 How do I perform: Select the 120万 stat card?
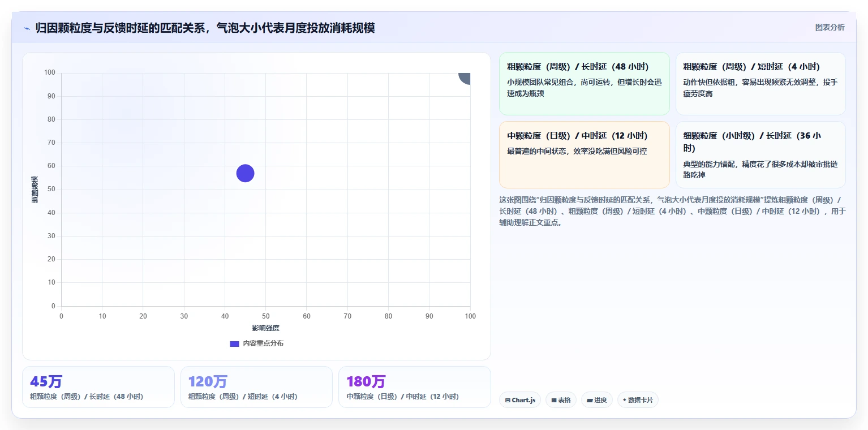point(256,387)
